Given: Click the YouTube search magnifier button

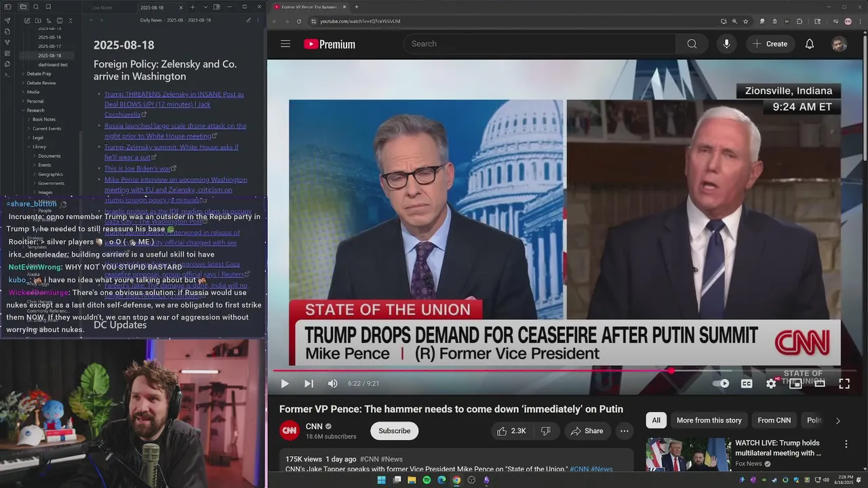Looking at the screenshot, I should coord(692,44).
